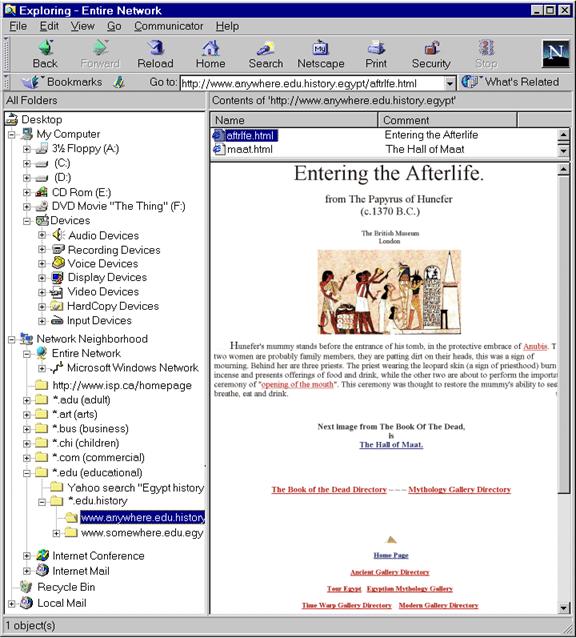Select the *.chi (children) folder
Image resolution: width=576 pixels, height=638 pixels.
click(77, 443)
